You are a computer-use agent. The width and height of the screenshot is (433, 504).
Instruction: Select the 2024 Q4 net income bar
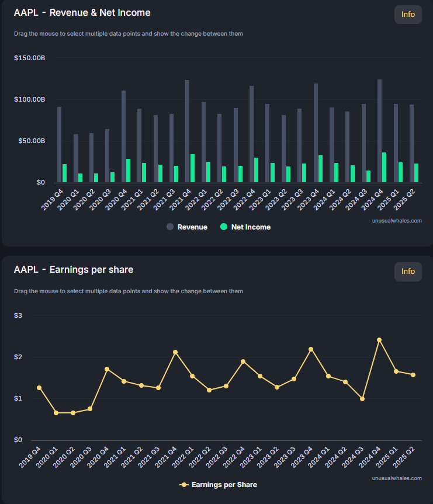[x=384, y=168]
